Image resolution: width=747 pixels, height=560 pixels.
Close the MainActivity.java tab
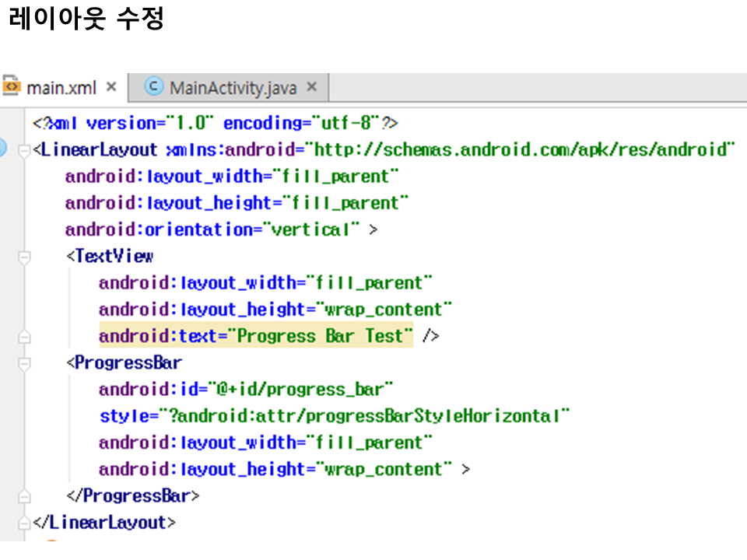click(x=312, y=87)
